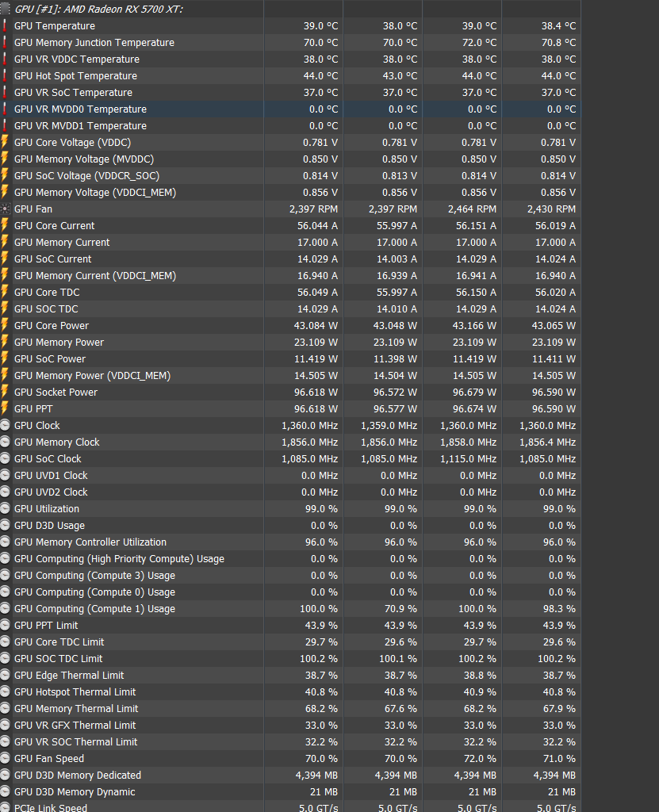Click the thermometer icon beside GPU Memory Junction Temperature
Viewport: 659px width, 812px height.
(5, 43)
